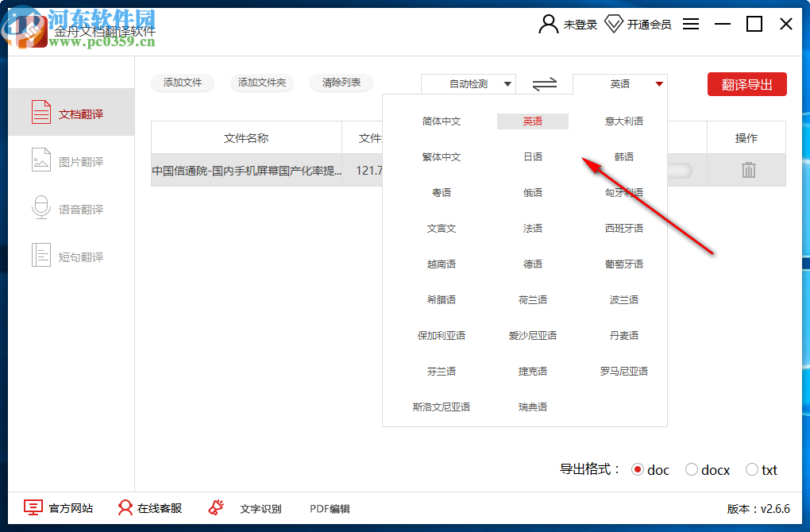Click the swap languages arrows icon

click(x=545, y=83)
